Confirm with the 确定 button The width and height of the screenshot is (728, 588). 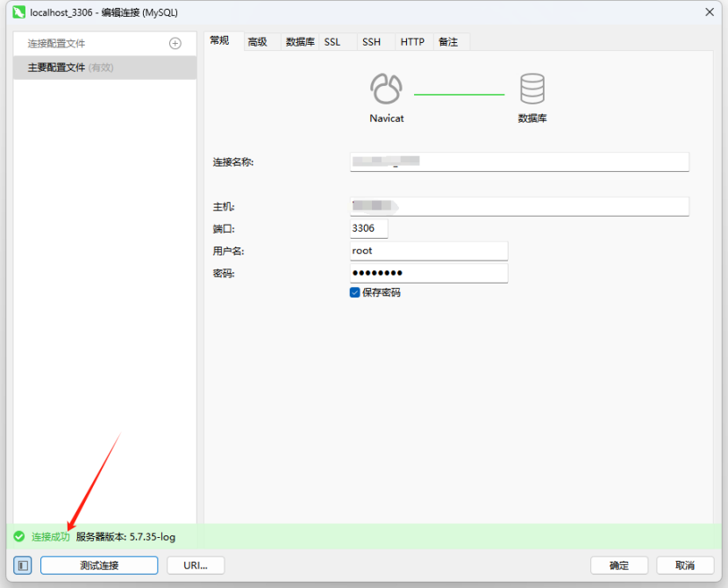(619, 565)
